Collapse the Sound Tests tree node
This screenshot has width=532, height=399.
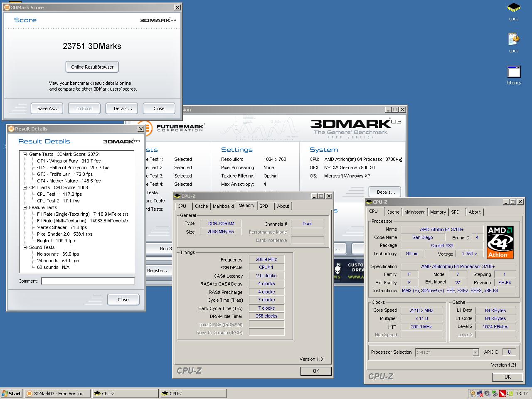coord(25,247)
